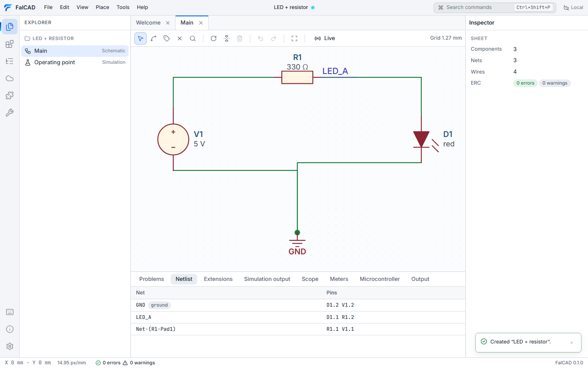Click the flip/mirror tool icon
Viewport: 588px width, 368px height.
point(227,38)
